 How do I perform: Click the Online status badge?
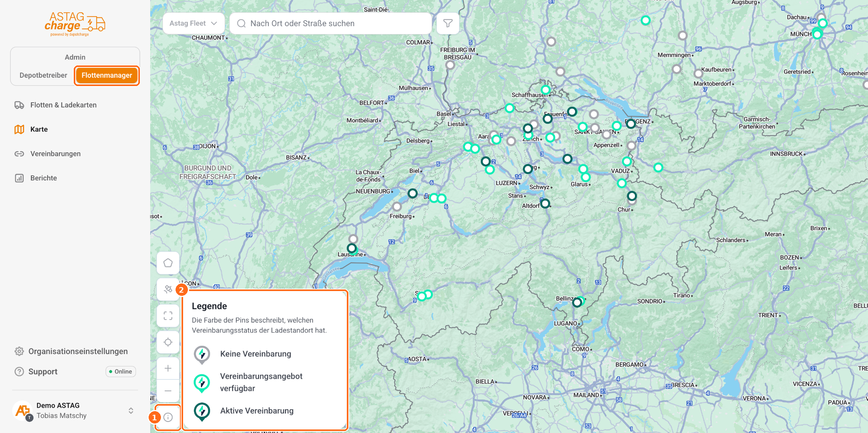(x=120, y=372)
